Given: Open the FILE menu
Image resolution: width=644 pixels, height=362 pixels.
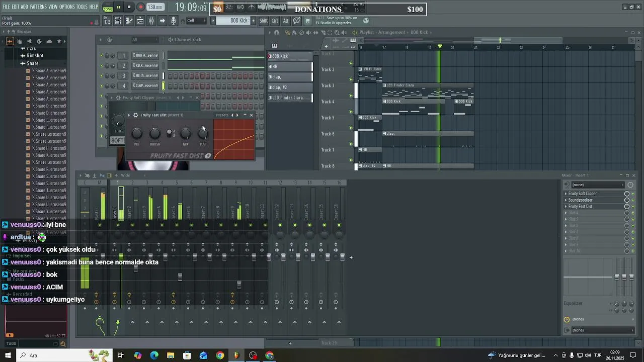Looking at the screenshot, I should pyautogui.click(x=6, y=7).
